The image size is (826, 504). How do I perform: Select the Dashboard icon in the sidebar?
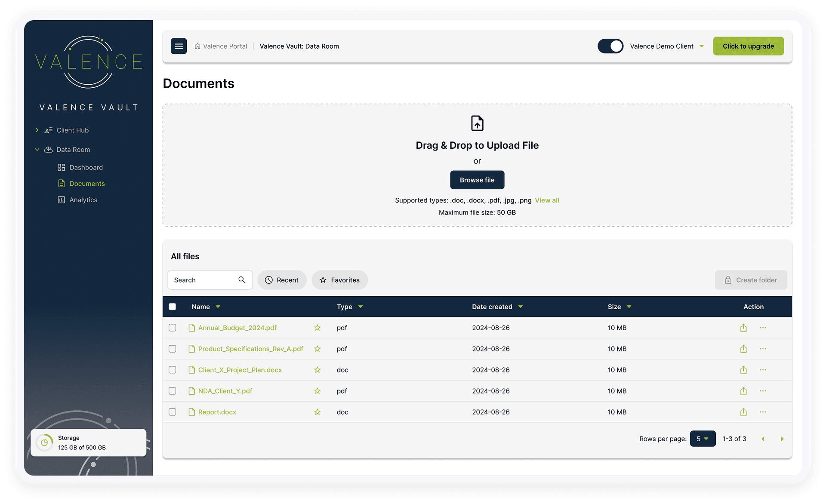click(x=62, y=167)
